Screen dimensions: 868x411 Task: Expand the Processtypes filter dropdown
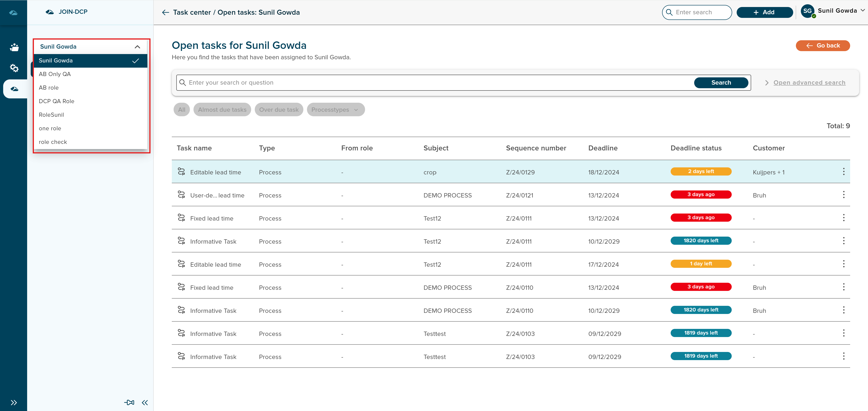tap(335, 109)
